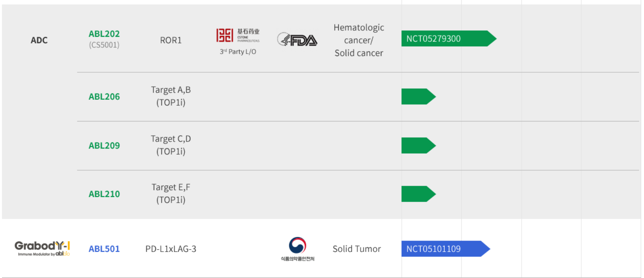Click the 3rd Party L/O caption
The image size is (644, 278).
(238, 52)
